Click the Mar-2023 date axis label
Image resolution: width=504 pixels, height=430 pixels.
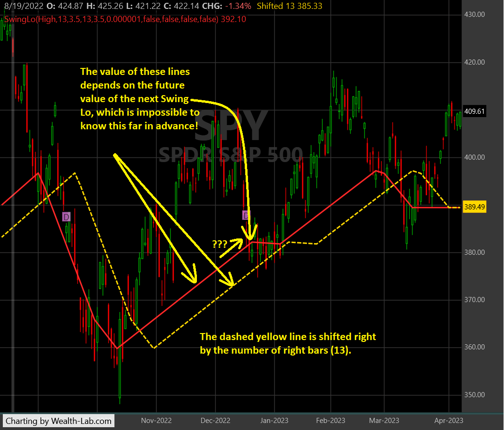tap(384, 420)
